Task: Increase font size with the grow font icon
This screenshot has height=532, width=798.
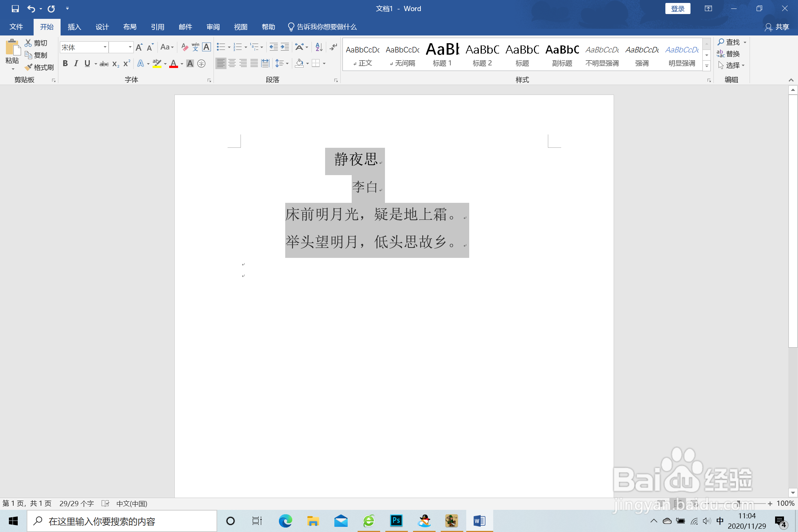Action: 139,47
